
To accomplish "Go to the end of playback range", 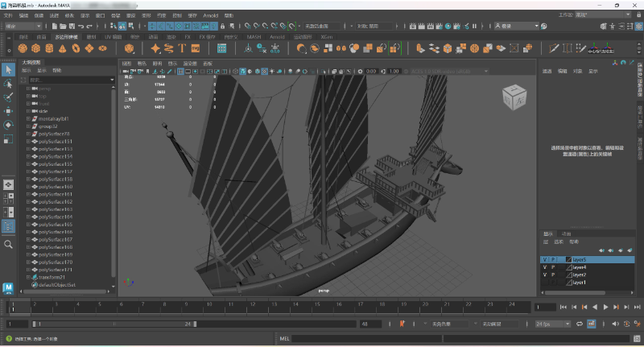I will click(637, 307).
